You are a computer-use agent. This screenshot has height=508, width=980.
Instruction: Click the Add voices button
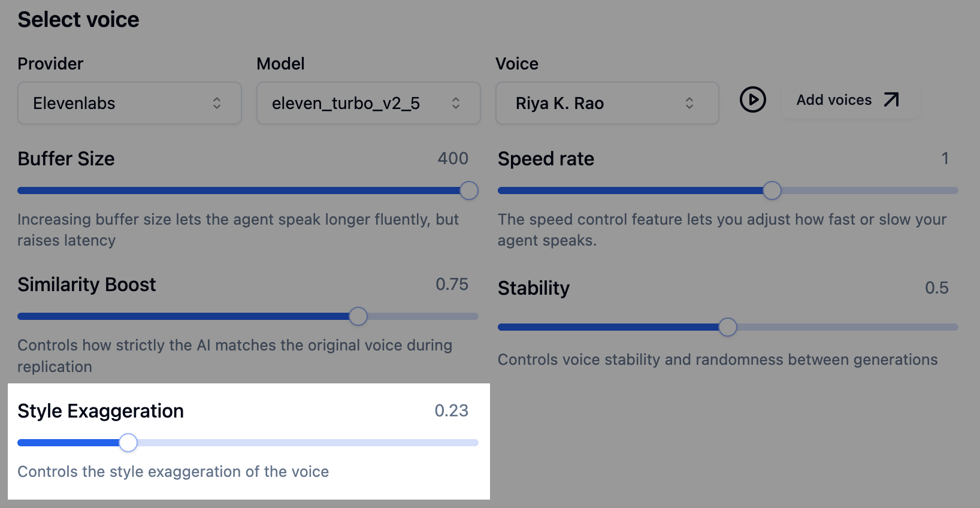(850, 99)
